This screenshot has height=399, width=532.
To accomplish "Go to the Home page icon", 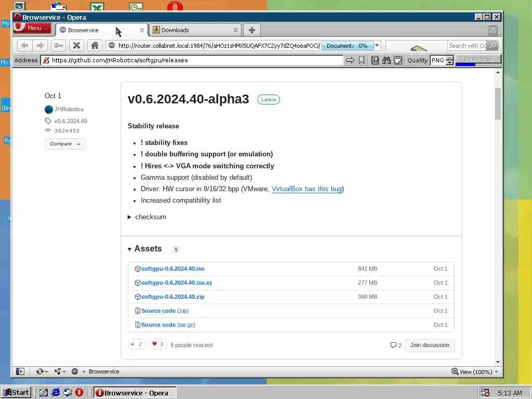I will [95, 46].
